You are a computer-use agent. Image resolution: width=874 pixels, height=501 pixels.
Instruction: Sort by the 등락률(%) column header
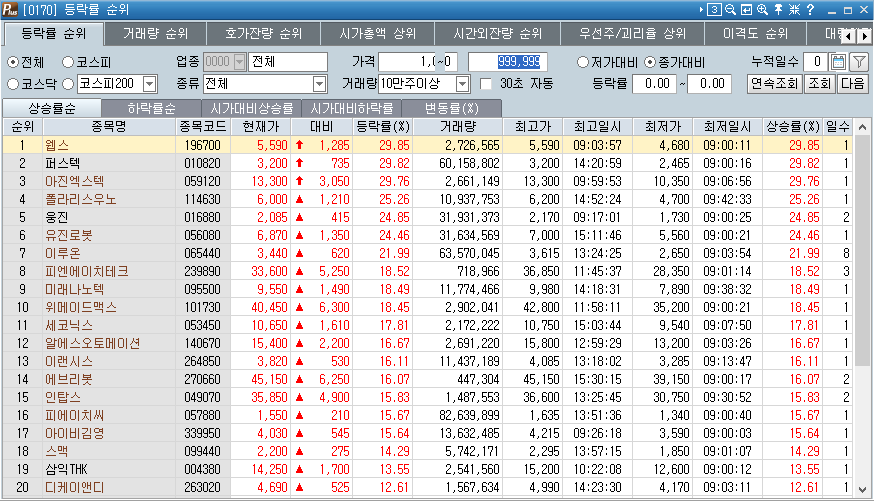pos(383,127)
